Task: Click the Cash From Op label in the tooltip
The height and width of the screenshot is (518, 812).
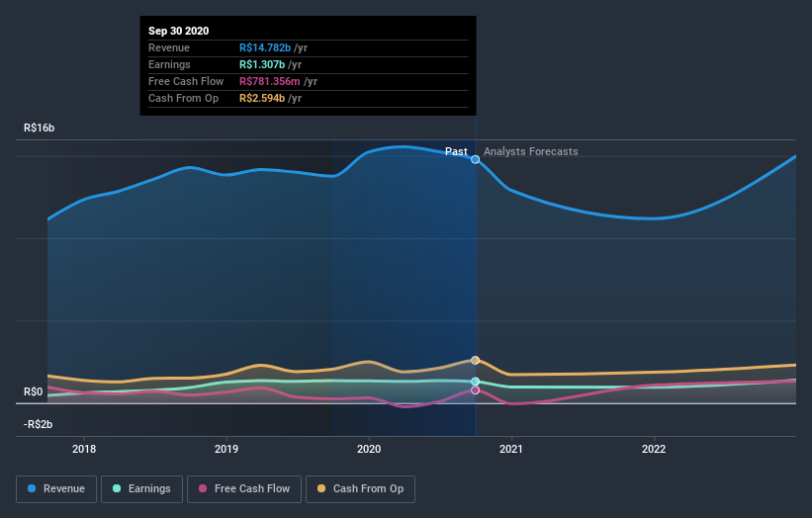Action: pyautogui.click(x=183, y=98)
